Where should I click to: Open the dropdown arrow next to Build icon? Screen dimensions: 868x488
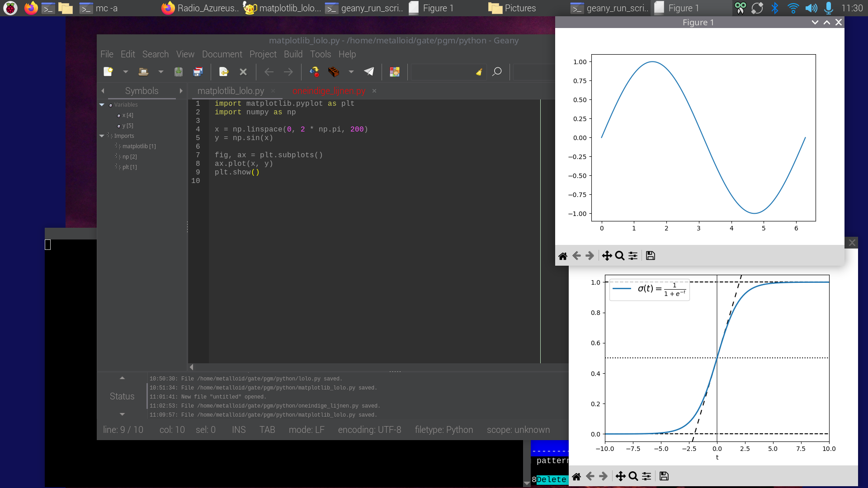click(x=351, y=72)
